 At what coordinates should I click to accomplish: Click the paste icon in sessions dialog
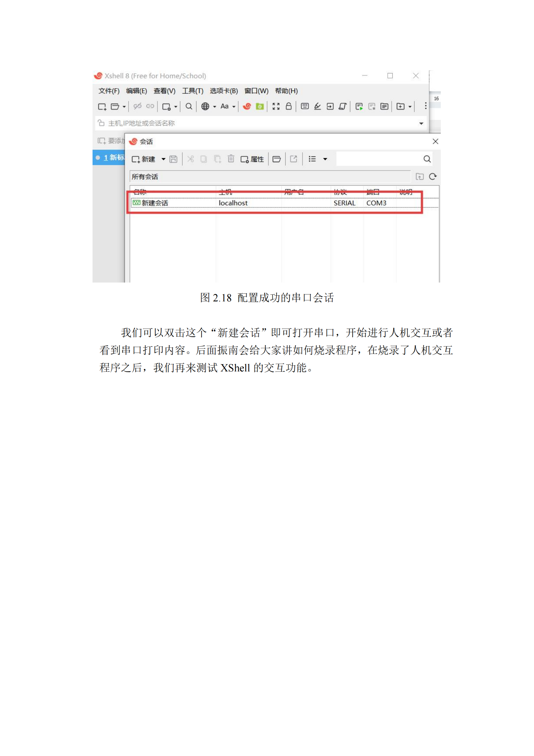coord(217,159)
